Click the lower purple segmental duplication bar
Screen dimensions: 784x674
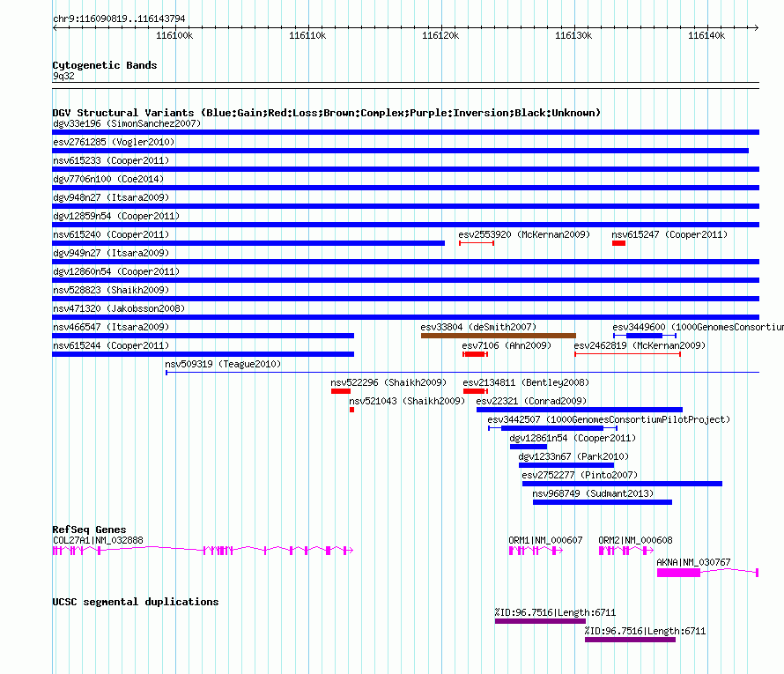(x=631, y=640)
